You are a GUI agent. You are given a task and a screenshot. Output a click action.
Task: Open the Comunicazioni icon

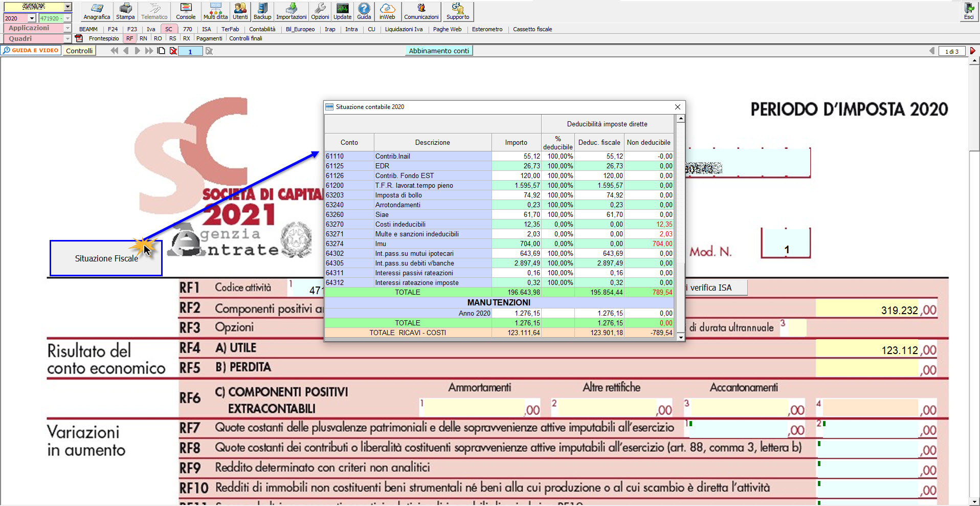(x=421, y=11)
